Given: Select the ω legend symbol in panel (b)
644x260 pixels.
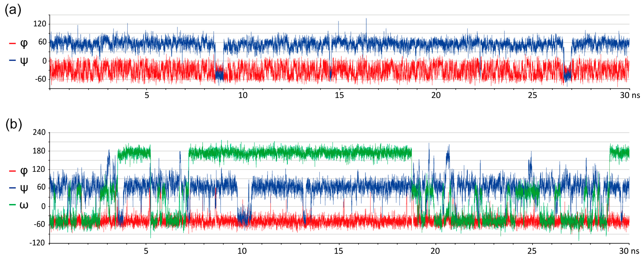Looking at the screenshot, I should coord(24,205).
